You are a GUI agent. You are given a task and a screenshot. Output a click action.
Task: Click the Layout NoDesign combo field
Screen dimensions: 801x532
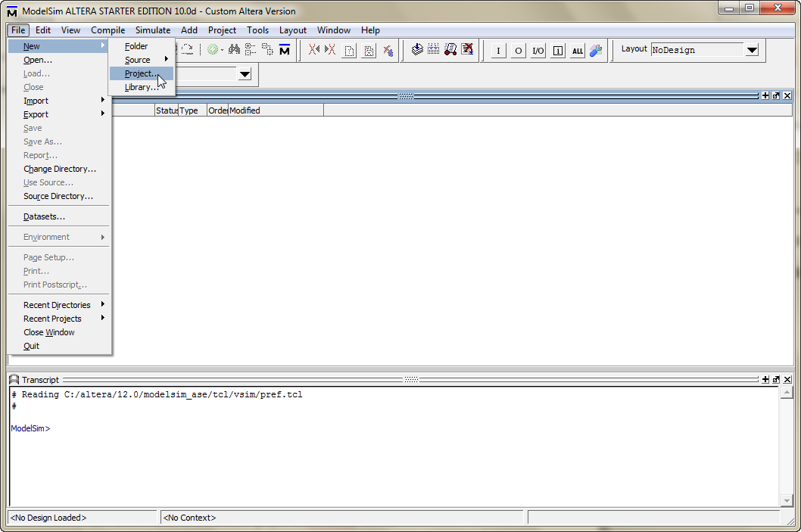[x=697, y=50]
